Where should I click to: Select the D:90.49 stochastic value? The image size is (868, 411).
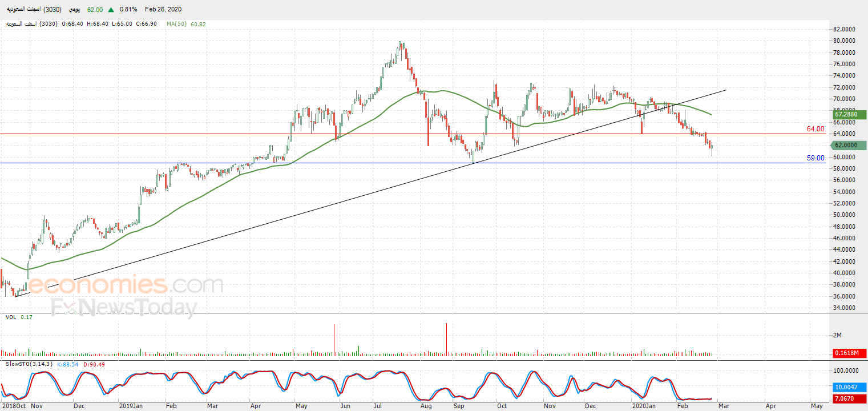[94, 364]
